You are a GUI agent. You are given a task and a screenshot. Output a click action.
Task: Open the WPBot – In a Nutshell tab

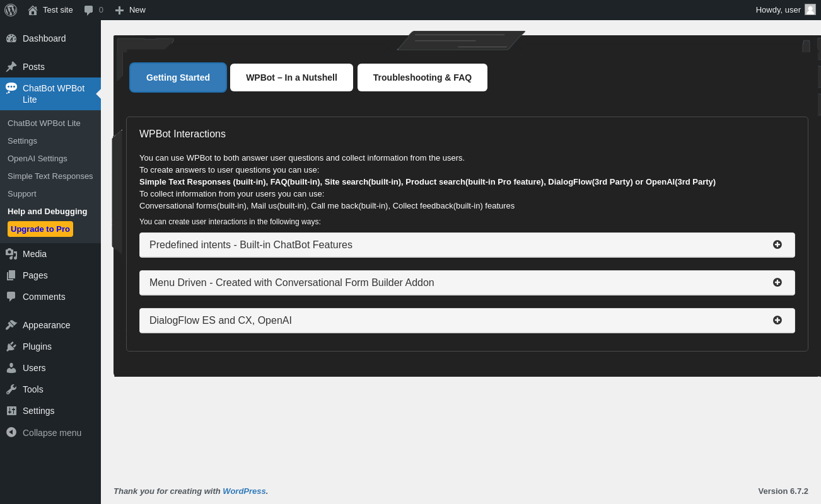click(291, 77)
